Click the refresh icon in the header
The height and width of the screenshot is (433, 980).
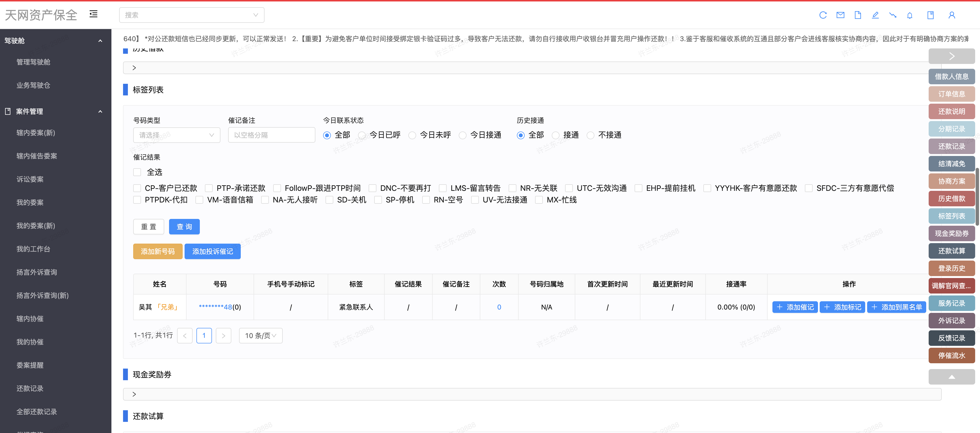pos(823,15)
